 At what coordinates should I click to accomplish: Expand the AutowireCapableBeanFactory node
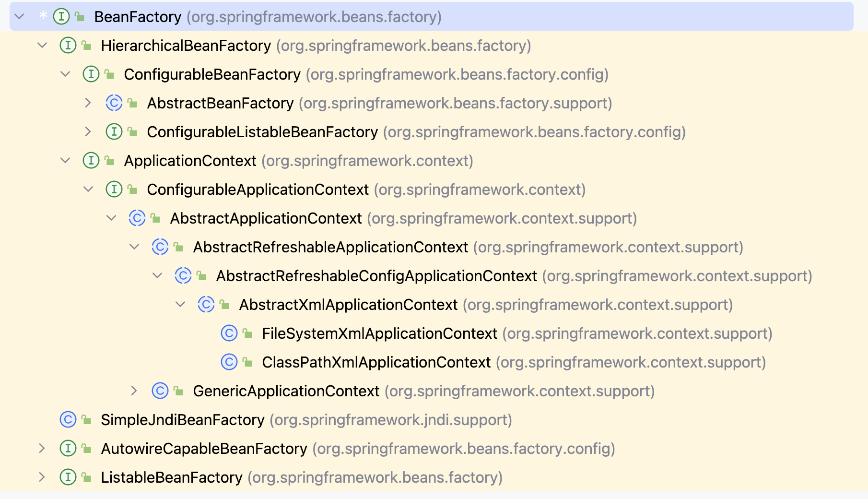(x=42, y=449)
